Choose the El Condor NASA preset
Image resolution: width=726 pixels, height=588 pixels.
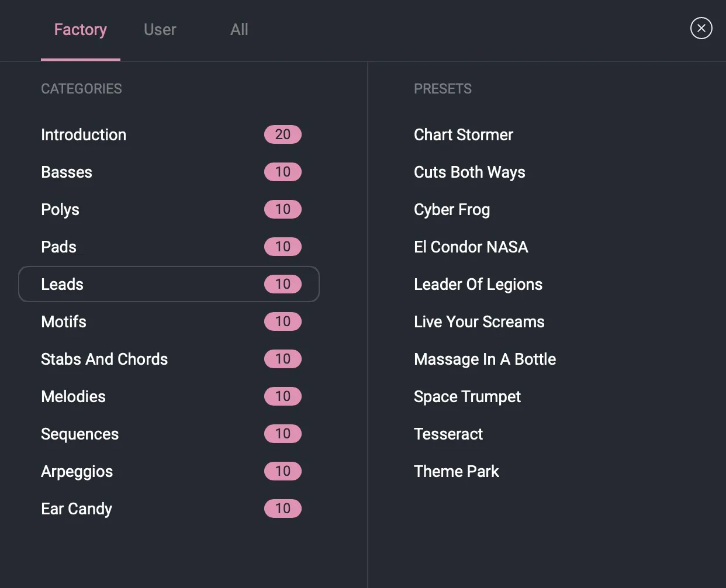pyautogui.click(x=471, y=247)
